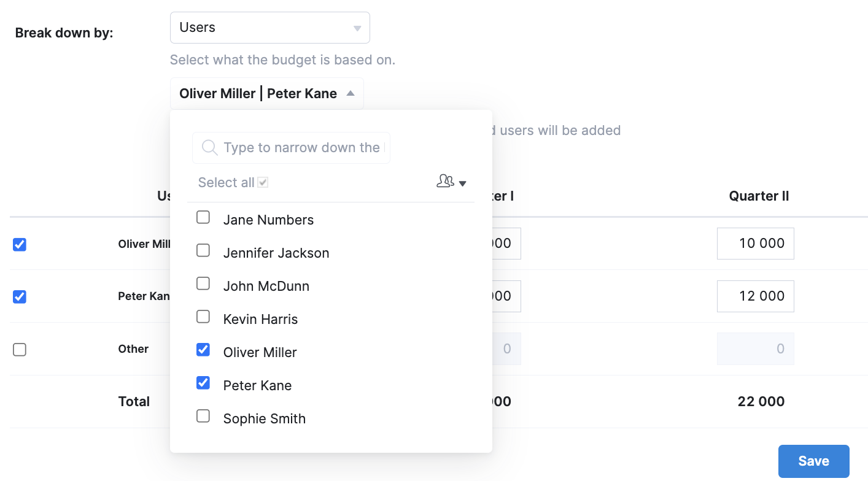Click the Oliver Miller name in list
This screenshot has width=868, height=481.
(260, 352)
